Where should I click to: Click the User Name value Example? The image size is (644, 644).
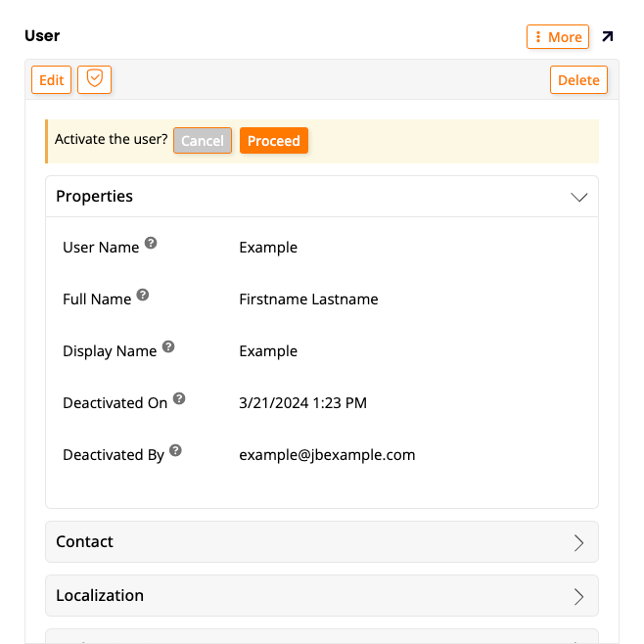pos(268,248)
